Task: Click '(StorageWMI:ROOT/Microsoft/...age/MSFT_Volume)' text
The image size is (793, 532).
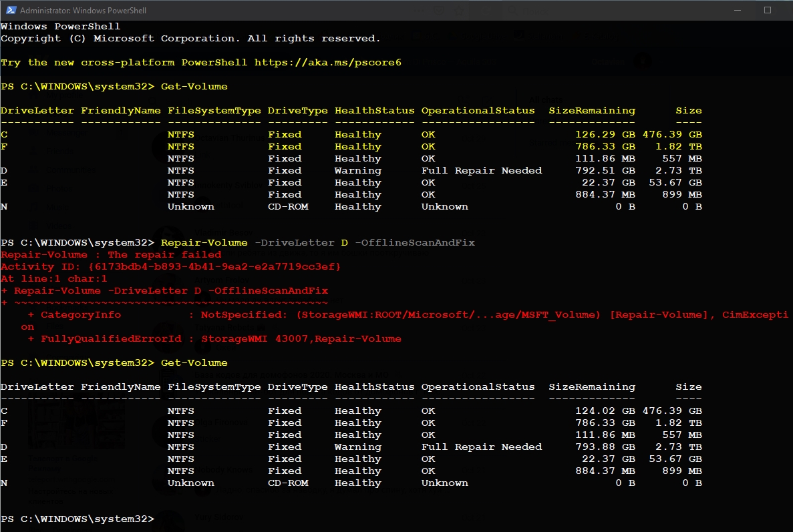Action: point(448,315)
